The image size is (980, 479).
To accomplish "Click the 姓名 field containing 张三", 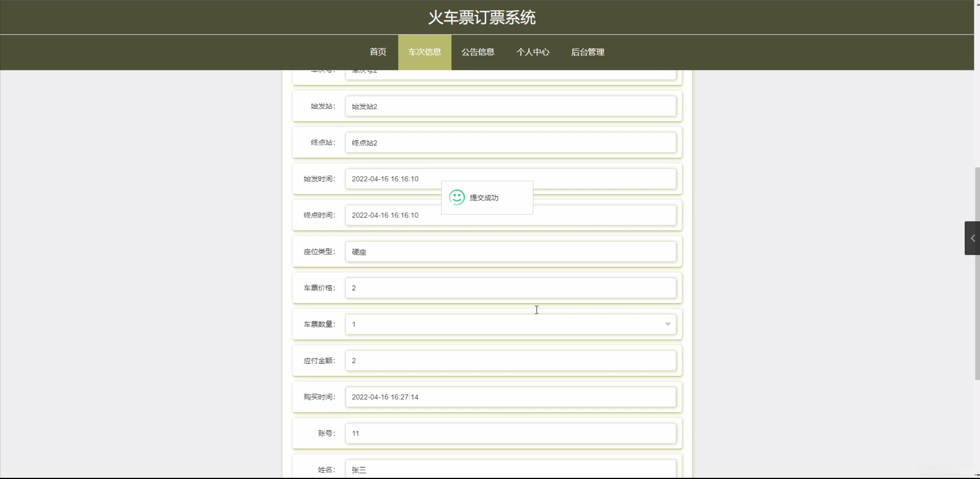I will (510, 469).
